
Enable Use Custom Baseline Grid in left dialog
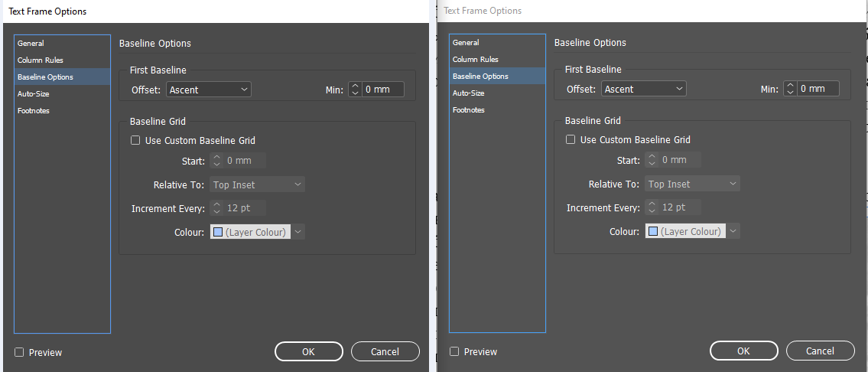135,140
